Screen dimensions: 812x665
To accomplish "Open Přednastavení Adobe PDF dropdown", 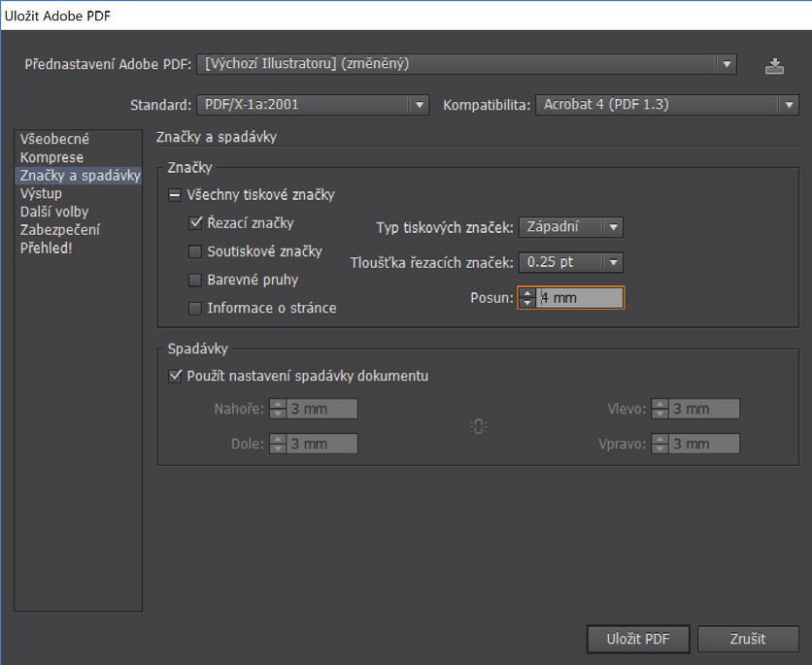I will tap(466, 64).
